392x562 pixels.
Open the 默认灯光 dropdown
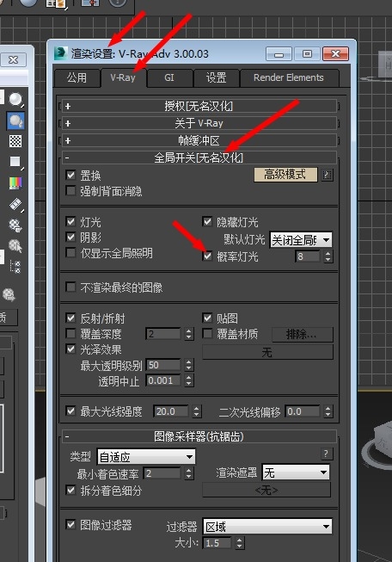click(301, 240)
